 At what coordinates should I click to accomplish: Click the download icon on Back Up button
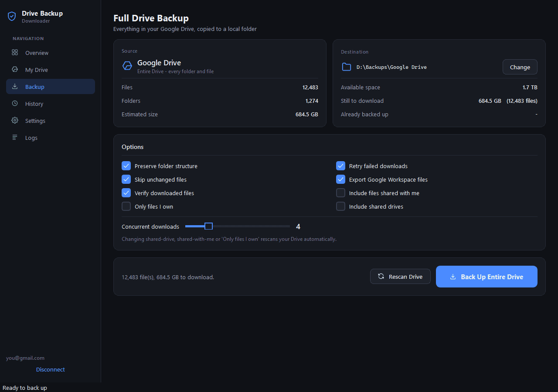pyautogui.click(x=453, y=277)
